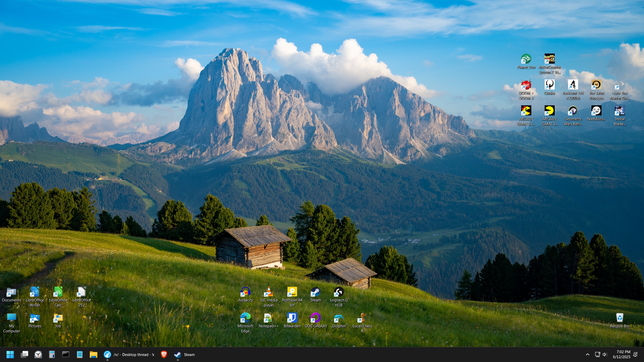Viewport: 644px width, 362px height.
Task: Select the Audacity desktop icon
Action: coord(245,294)
